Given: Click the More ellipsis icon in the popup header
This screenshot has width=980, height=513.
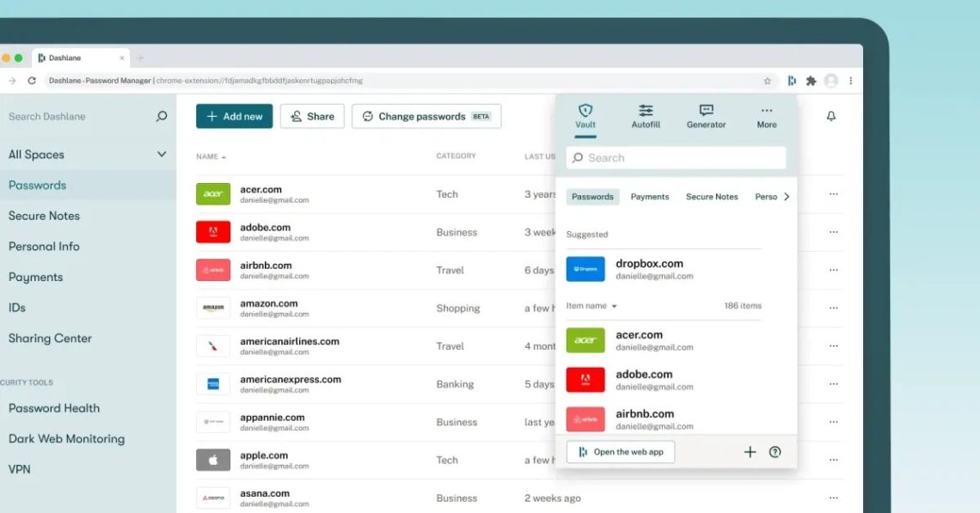Looking at the screenshot, I should pyautogui.click(x=766, y=109).
